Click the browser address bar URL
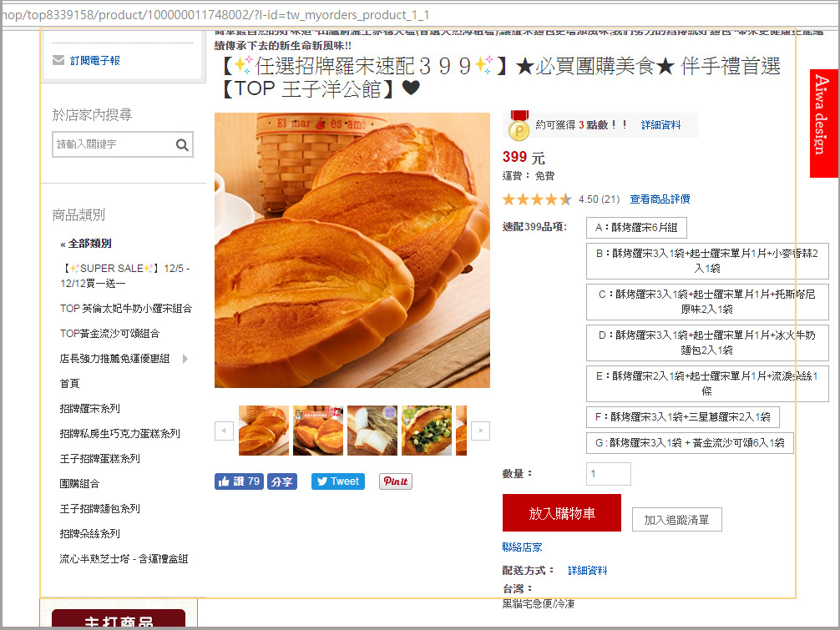840x630 pixels. click(215, 15)
